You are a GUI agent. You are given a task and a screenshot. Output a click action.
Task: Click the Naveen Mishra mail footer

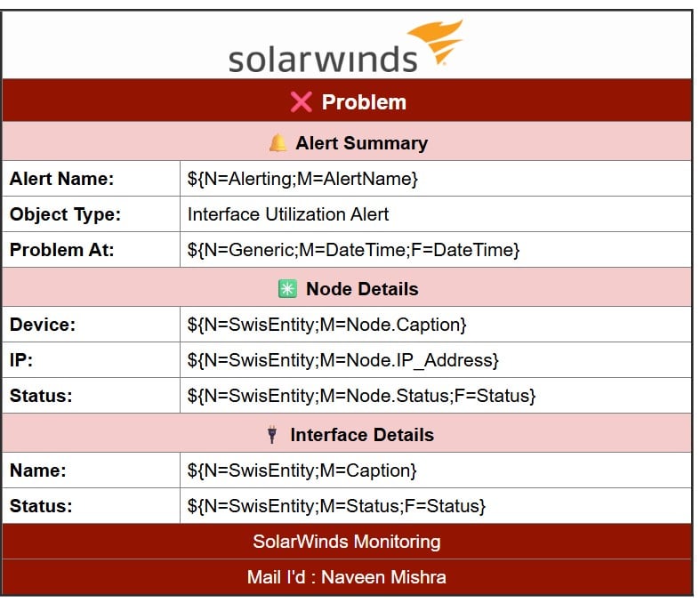coord(347,577)
